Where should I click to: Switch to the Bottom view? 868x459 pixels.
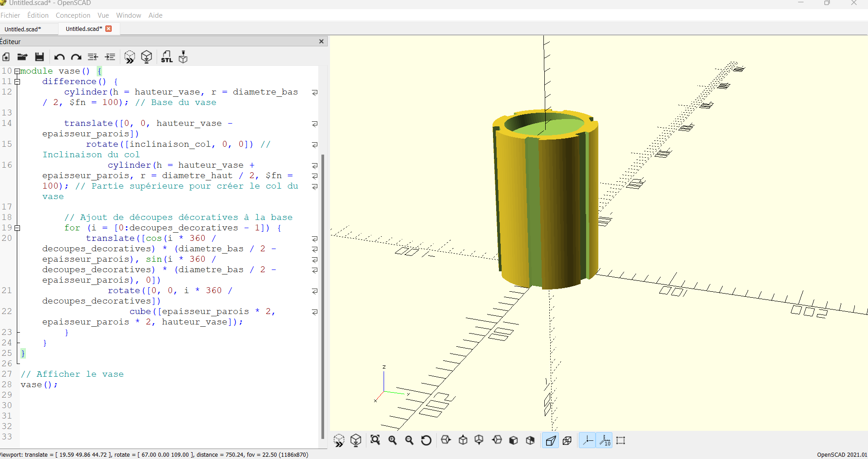479,440
